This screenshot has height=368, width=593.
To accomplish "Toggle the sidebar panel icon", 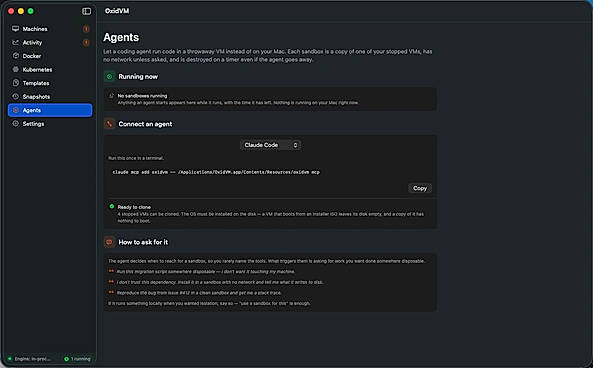I will (87, 11).
